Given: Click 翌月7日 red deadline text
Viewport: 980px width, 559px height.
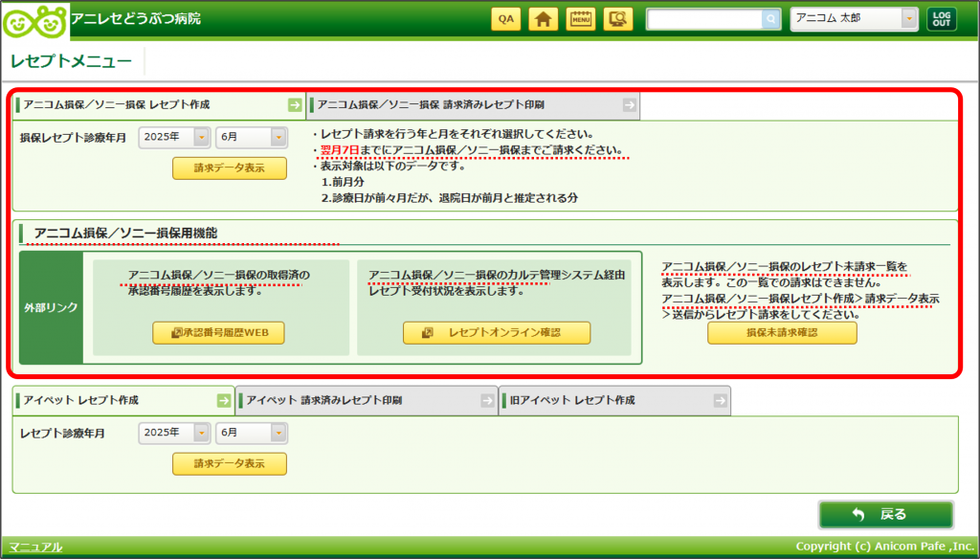Looking at the screenshot, I should pyautogui.click(x=340, y=150).
